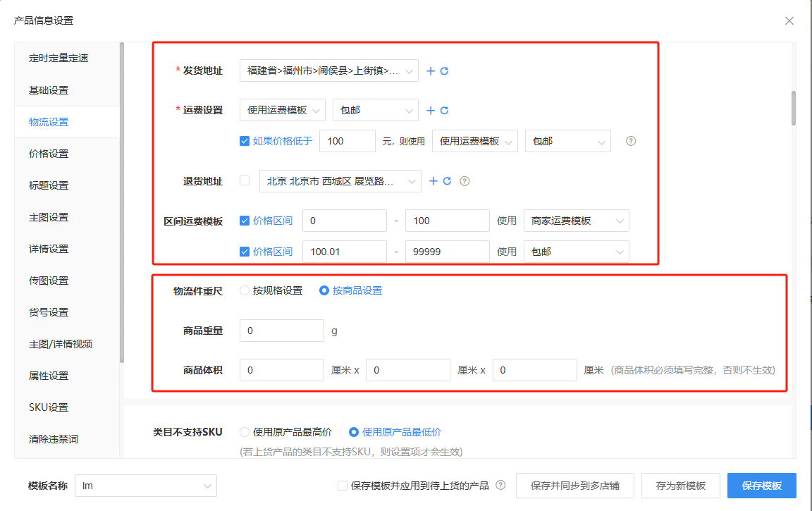Viewport: 812px width, 511px height.
Task: Go to SKU设置 section
Action: (x=49, y=407)
